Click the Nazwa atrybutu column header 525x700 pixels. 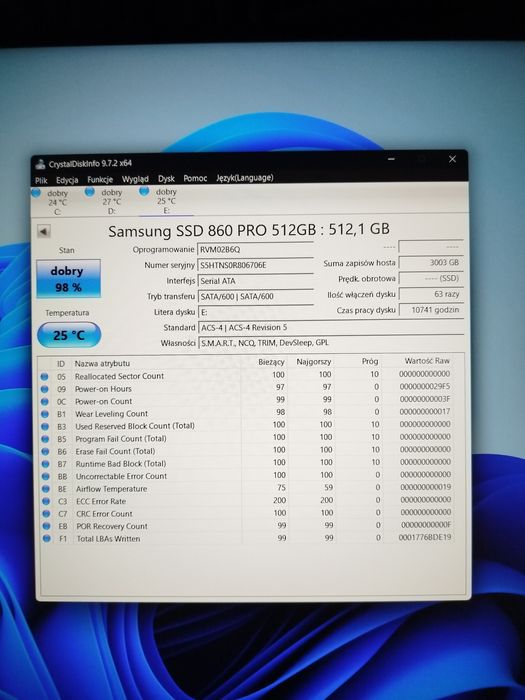click(102, 363)
